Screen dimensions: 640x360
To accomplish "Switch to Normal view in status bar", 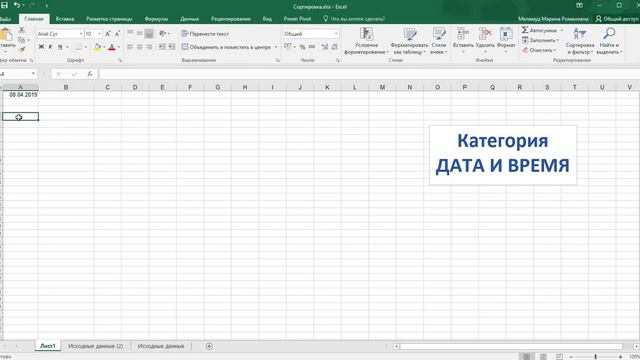I will [x=527, y=357].
